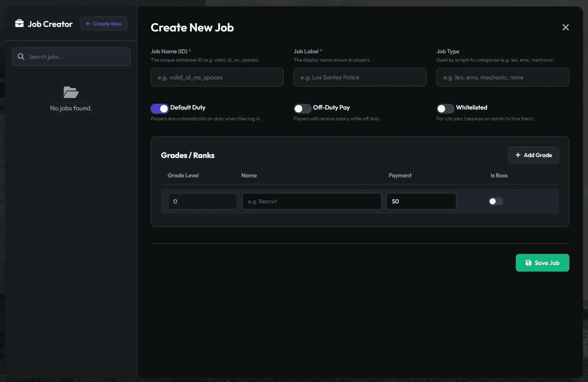Click the briefcase icon beside Job Creator
This screenshot has height=382, width=588.
[x=19, y=24]
